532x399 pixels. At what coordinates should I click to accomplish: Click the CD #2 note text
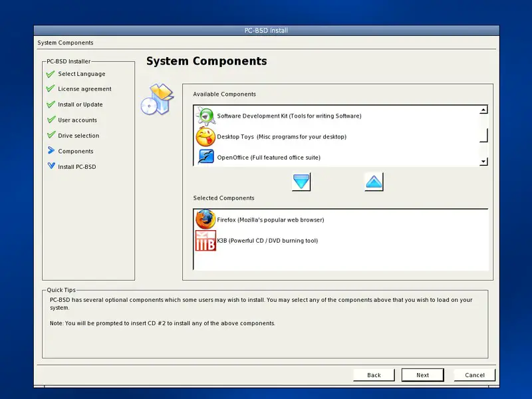tap(162, 323)
